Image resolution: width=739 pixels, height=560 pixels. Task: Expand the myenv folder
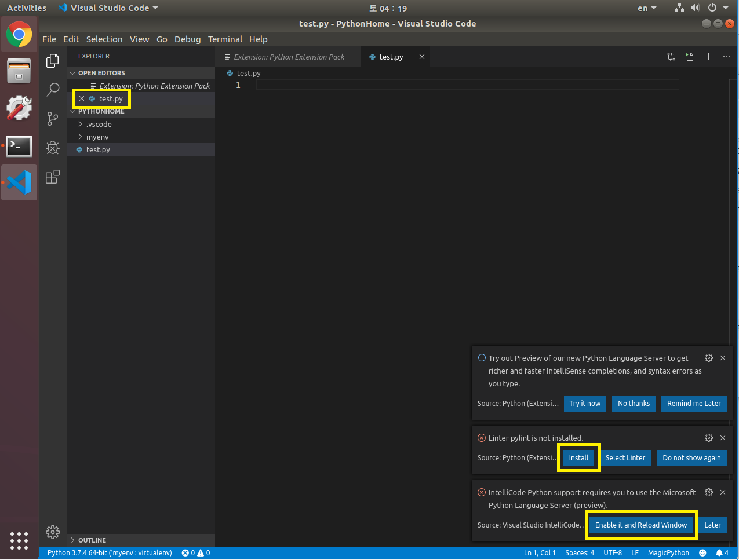tap(141, 137)
